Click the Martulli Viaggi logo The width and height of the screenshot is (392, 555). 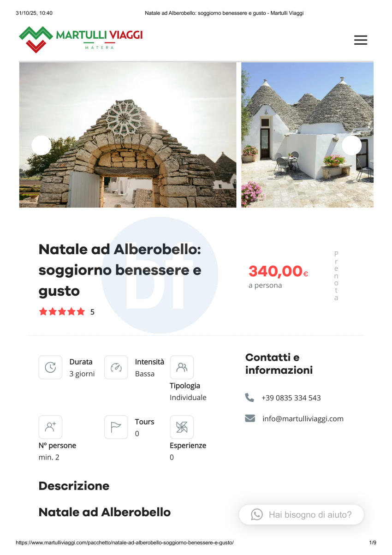click(81, 39)
